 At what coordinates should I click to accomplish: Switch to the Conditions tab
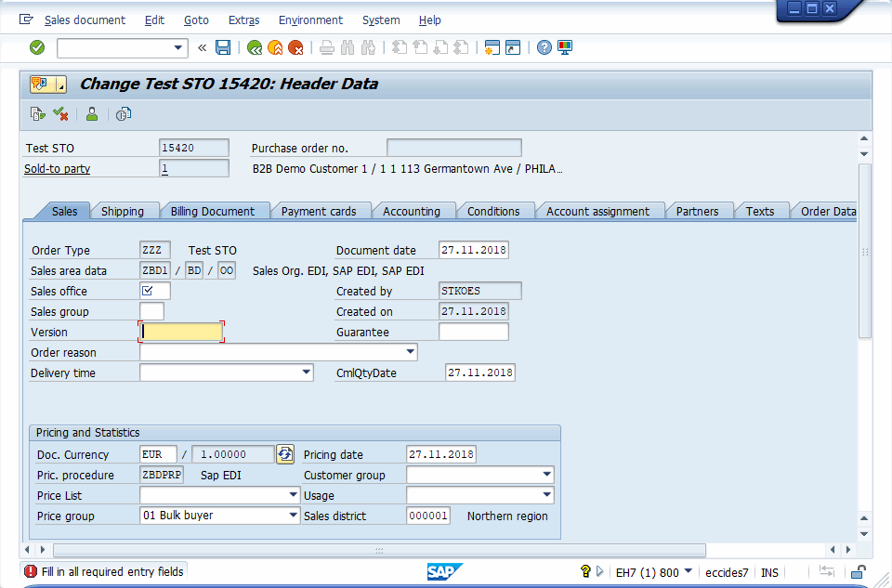pos(493,211)
